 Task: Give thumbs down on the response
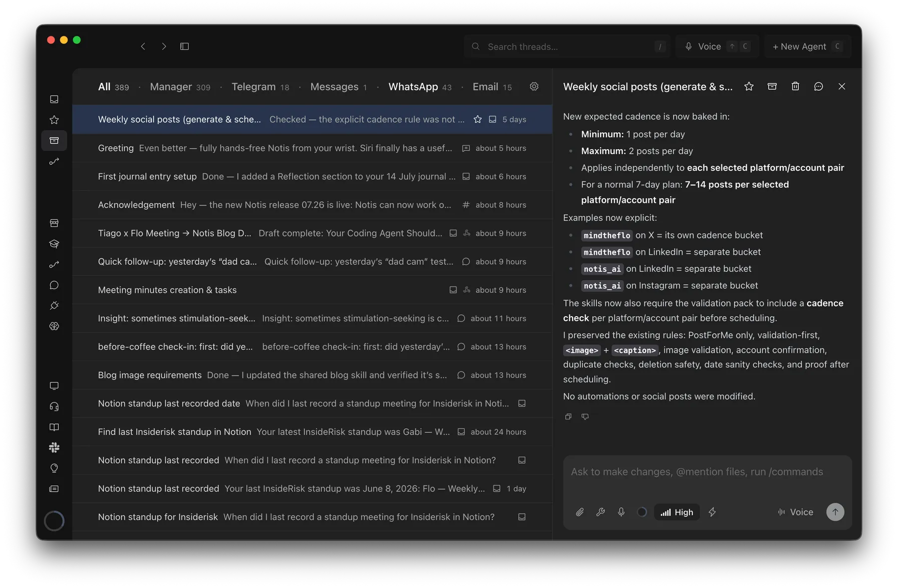tap(585, 416)
